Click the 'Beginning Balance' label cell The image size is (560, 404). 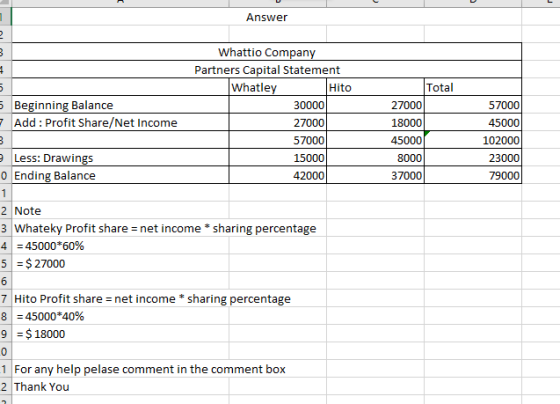(120, 105)
